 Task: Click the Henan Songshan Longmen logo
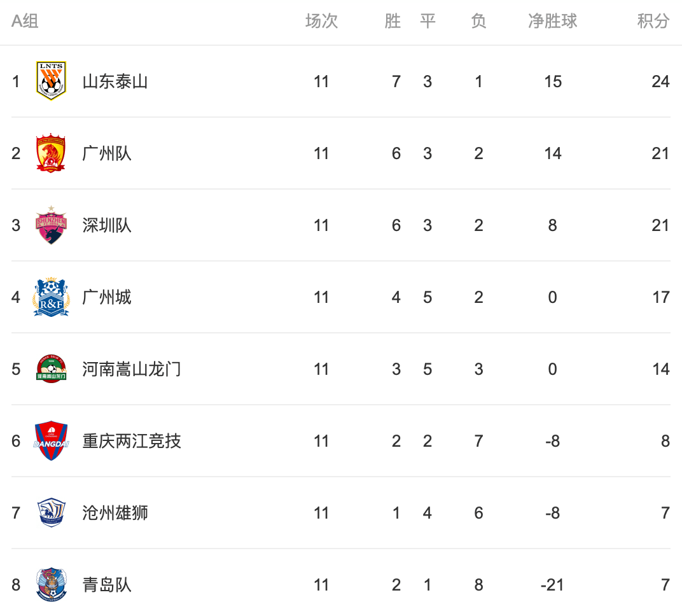coord(51,369)
